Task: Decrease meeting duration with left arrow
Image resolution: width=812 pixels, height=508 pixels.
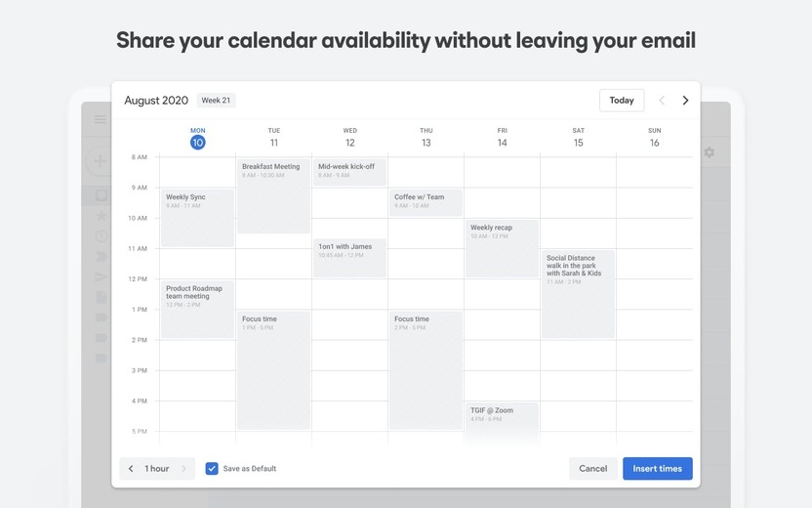Action: click(x=131, y=469)
